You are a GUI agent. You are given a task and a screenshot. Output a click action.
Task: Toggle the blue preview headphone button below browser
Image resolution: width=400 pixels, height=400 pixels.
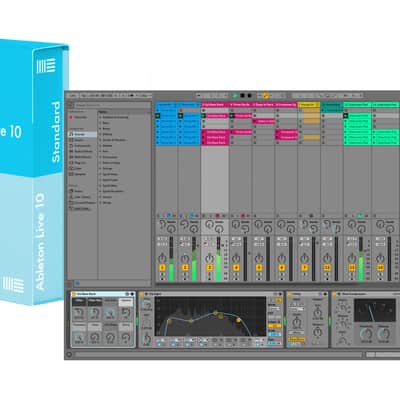pos(77,283)
